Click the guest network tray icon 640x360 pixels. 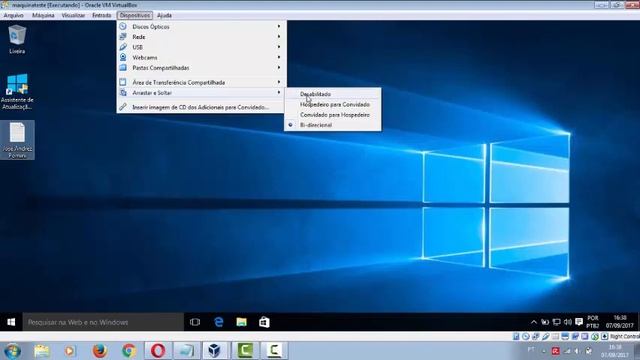556,322
